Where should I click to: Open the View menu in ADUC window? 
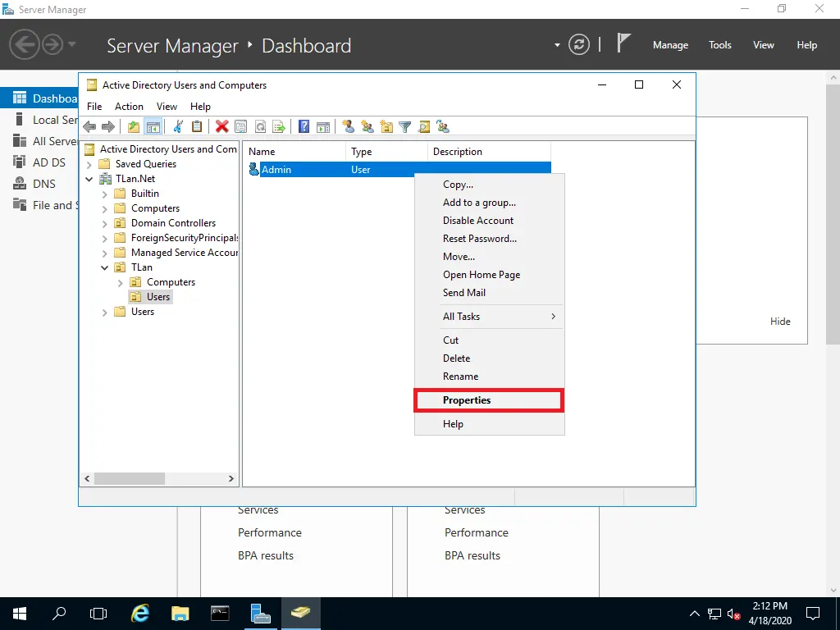click(x=167, y=107)
